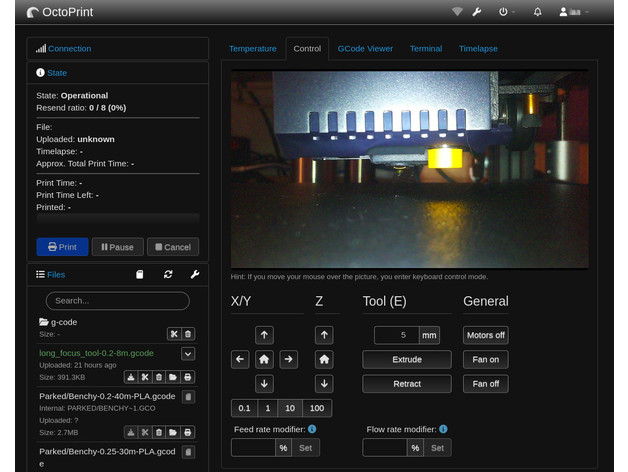The width and height of the screenshot is (628, 472).
Task: Click printer icon for long_focus_tool-0.2-8m.gcode
Action: point(188,377)
